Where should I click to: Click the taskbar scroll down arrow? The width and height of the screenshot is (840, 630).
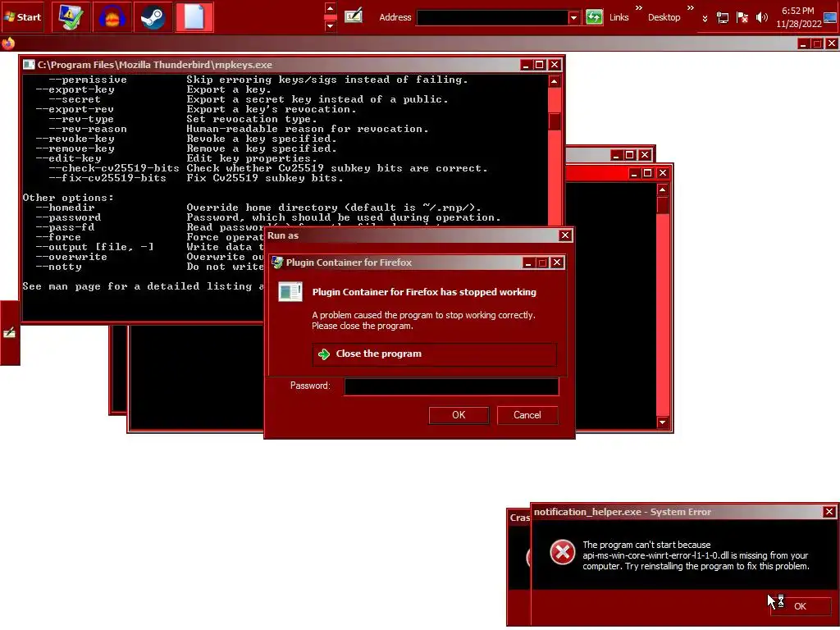[331, 25]
